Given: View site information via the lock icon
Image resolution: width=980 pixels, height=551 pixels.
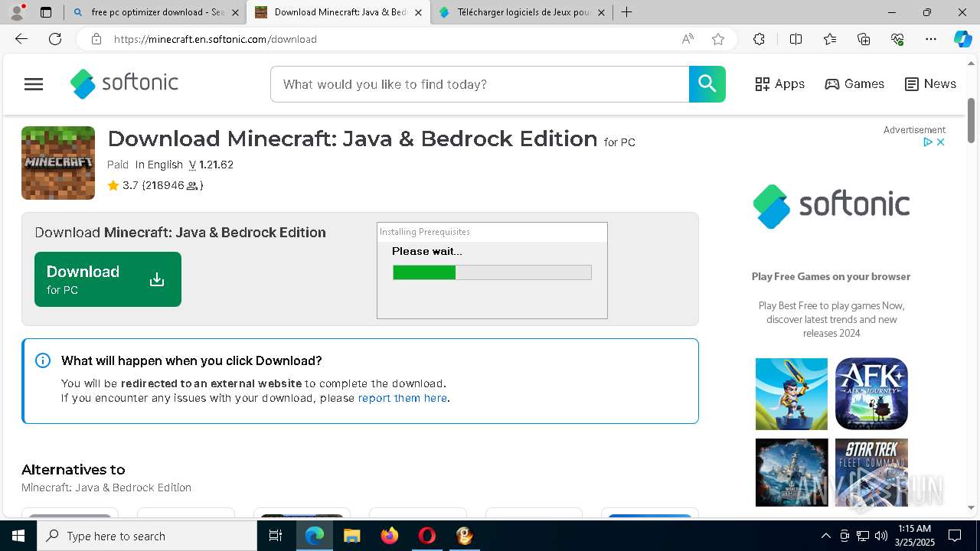Looking at the screenshot, I should 96,39.
